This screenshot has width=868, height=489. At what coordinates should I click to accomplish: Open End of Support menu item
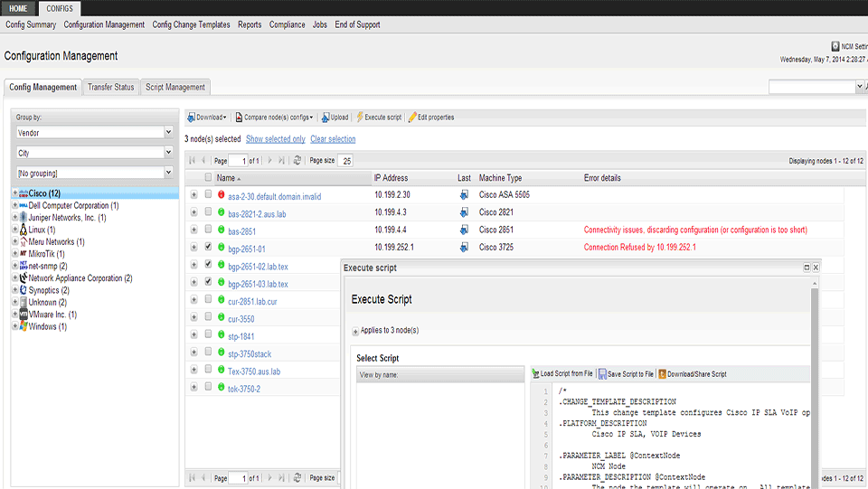coord(357,24)
